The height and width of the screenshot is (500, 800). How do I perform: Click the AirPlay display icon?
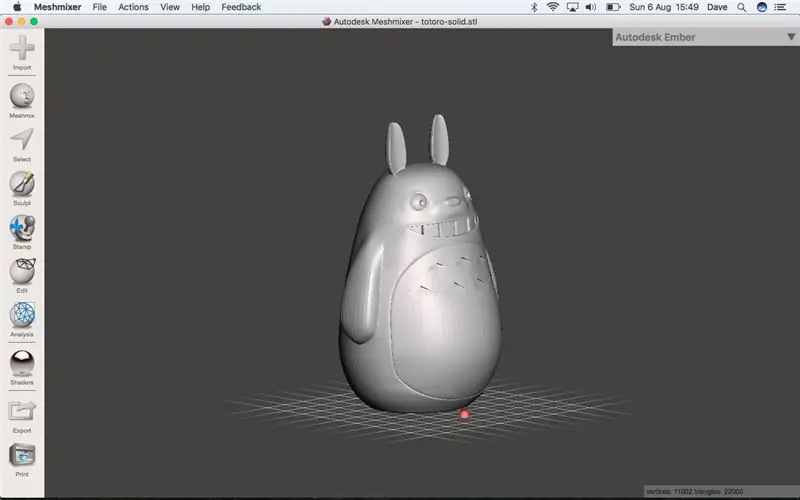pos(572,7)
